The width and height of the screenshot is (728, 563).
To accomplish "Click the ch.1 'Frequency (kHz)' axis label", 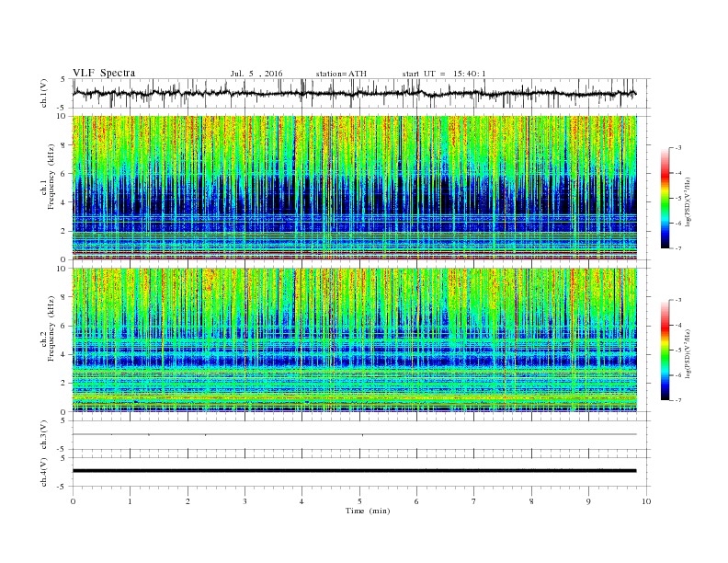I will [51, 177].
